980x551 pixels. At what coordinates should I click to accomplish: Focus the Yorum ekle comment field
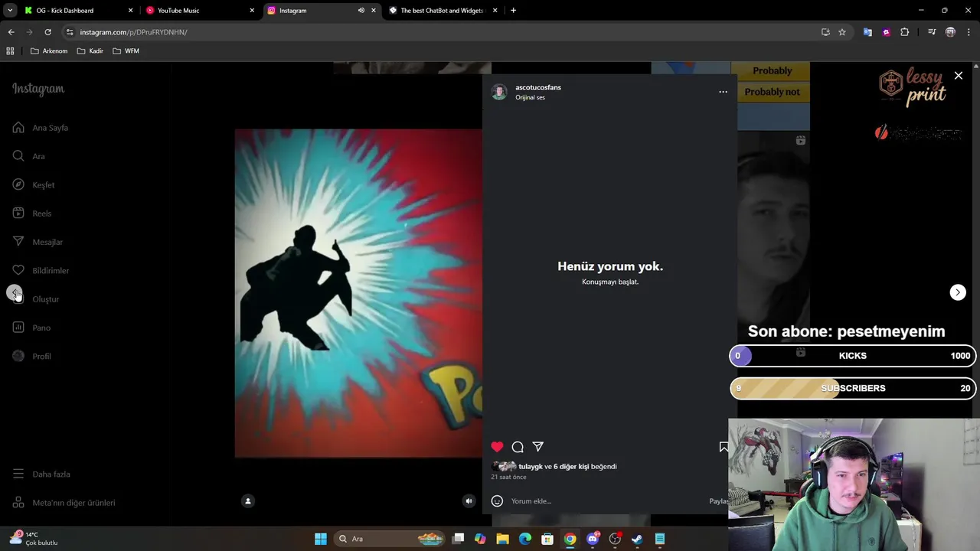pyautogui.click(x=605, y=501)
